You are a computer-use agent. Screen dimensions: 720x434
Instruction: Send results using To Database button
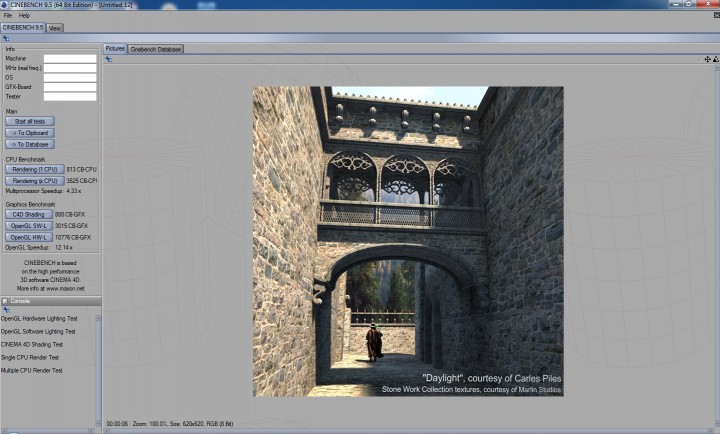(30, 144)
